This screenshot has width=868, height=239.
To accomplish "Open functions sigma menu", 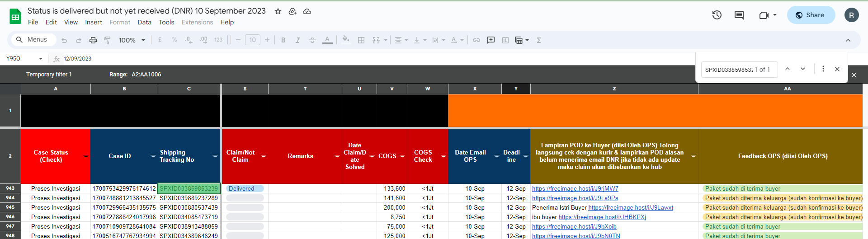I will coord(539,40).
